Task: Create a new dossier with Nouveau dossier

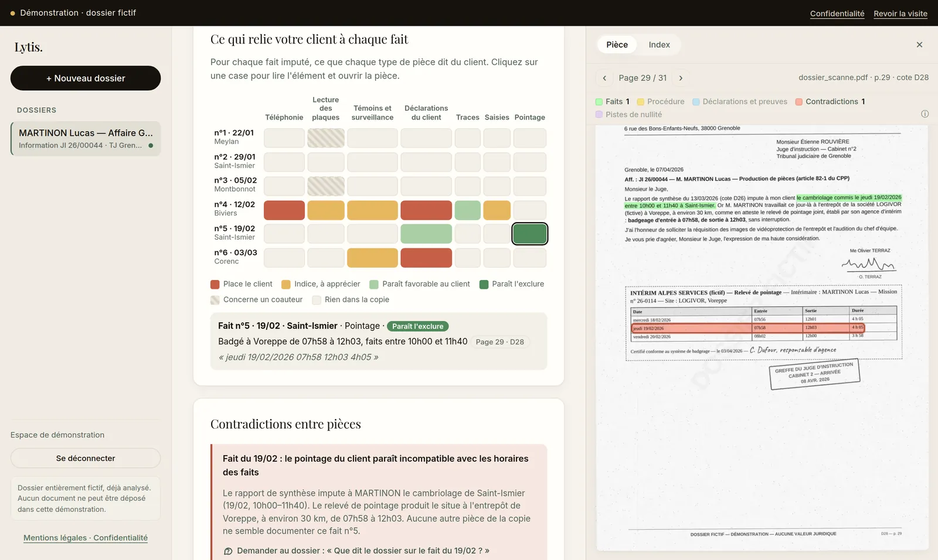Action: pos(86,78)
